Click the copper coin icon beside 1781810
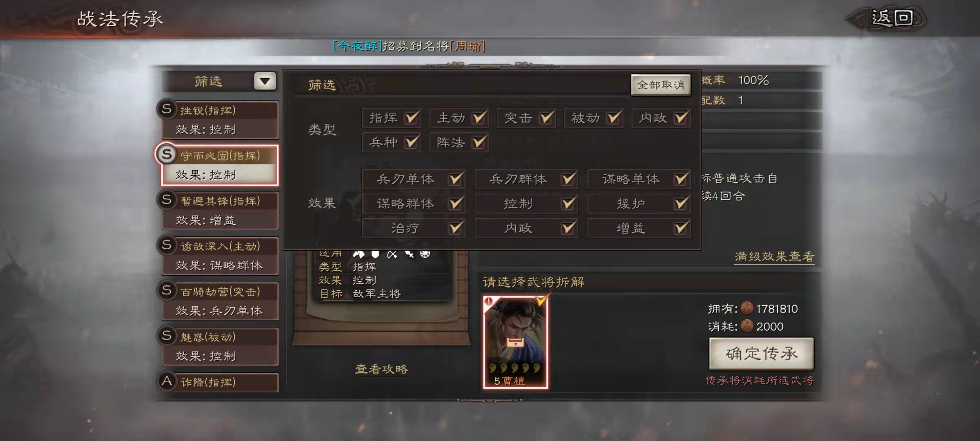The height and width of the screenshot is (441, 980). click(747, 308)
